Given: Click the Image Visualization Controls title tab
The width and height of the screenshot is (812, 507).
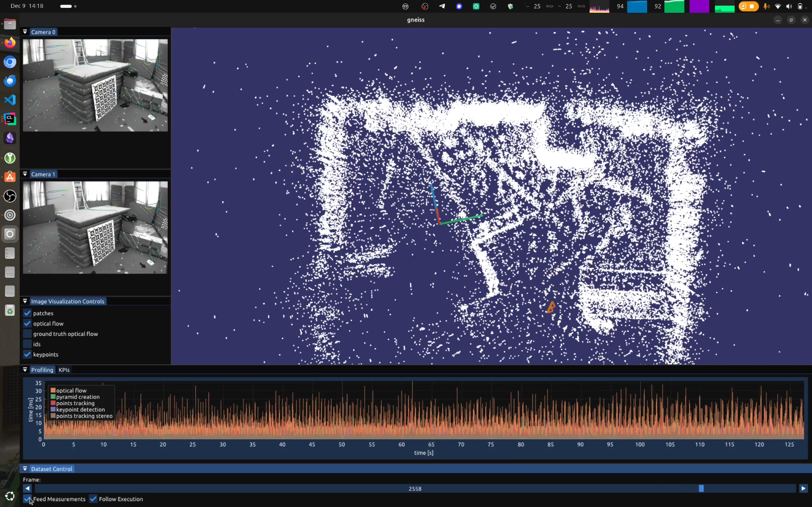Looking at the screenshot, I should pos(68,301).
